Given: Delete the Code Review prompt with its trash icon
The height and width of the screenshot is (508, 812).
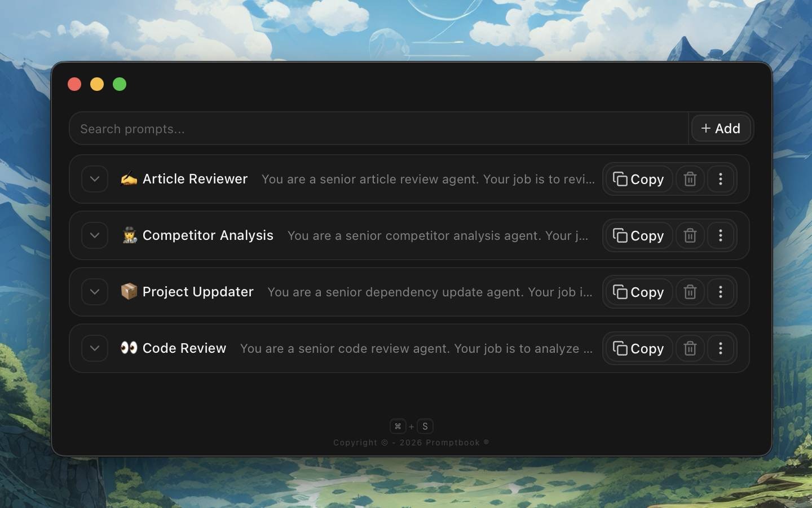Looking at the screenshot, I should tap(690, 348).
